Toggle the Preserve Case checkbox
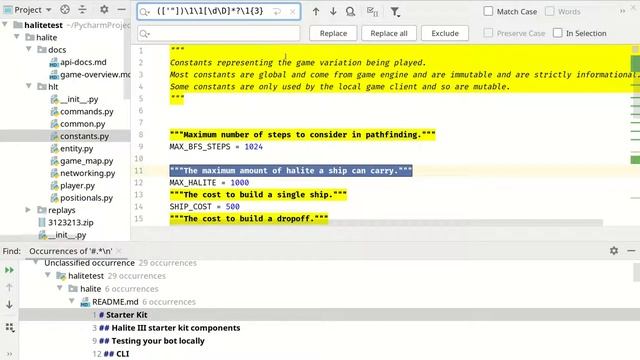The height and width of the screenshot is (360, 640). [488, 33]
